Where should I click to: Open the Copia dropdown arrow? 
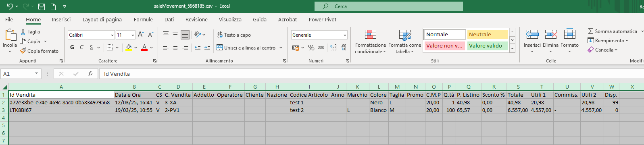click(x=46, y=41)
